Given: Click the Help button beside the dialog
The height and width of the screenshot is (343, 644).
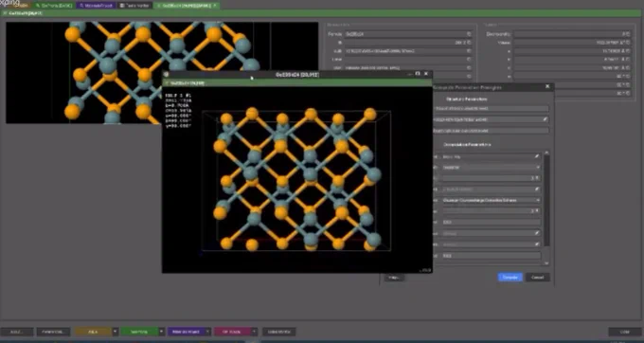Looking at the screenshot, I should coord(394,278).
